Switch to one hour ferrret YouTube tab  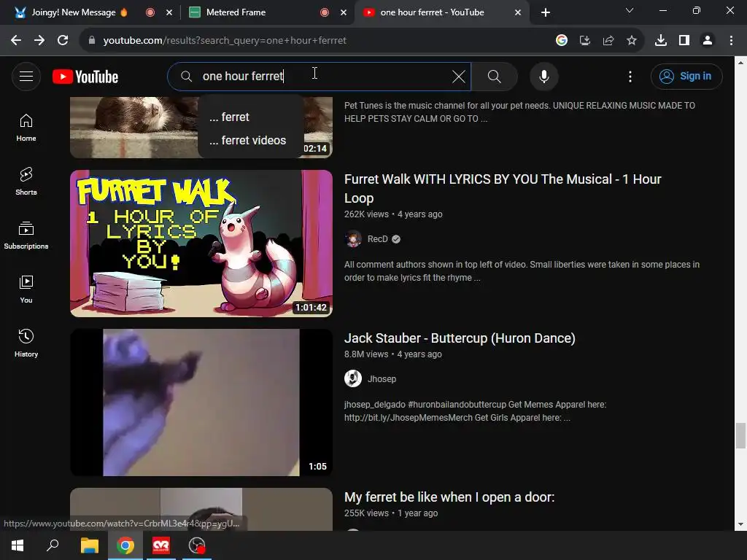tap(431, 12)
